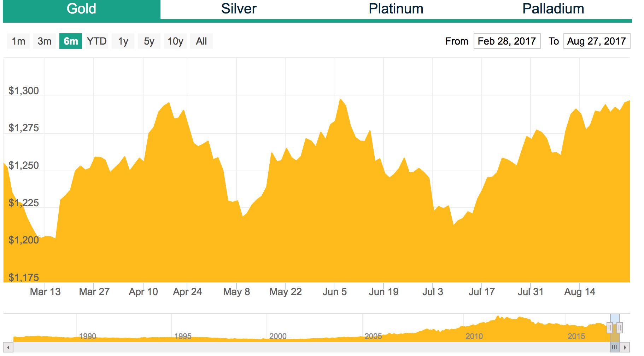Click navigator scrollbar left arrow

tap(8, 347)
